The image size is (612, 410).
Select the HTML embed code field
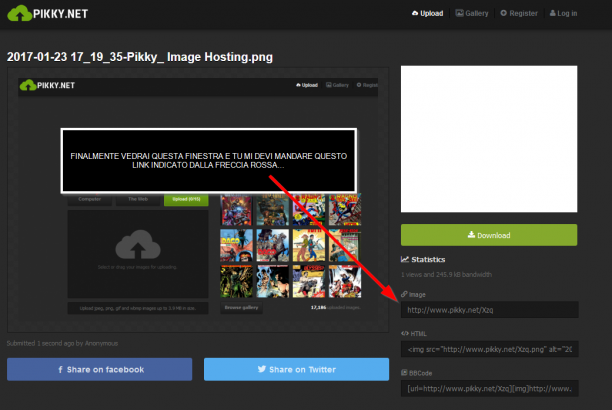[489, 349]
